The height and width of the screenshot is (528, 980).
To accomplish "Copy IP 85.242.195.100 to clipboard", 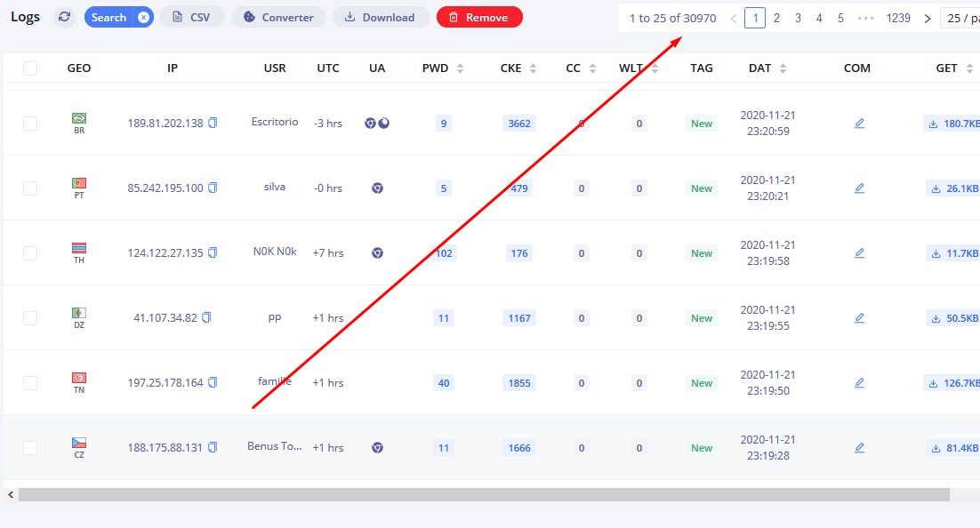I will [x=213, y=188].
